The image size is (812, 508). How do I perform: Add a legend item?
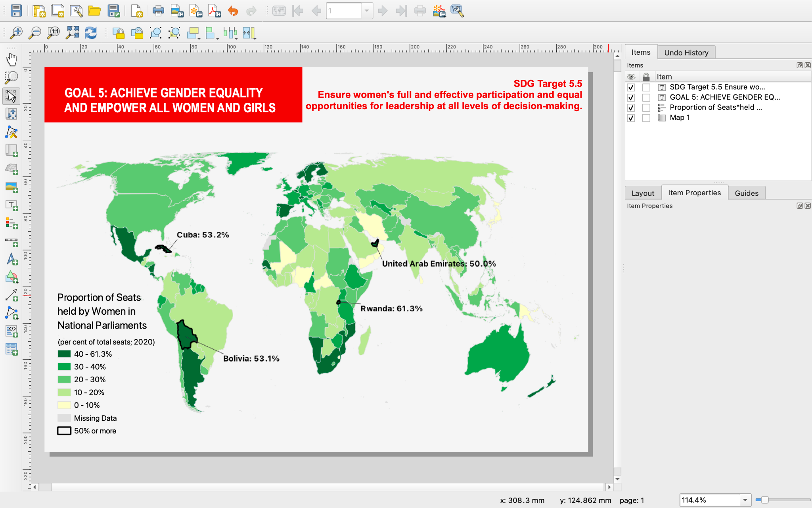tap(11, 223)
